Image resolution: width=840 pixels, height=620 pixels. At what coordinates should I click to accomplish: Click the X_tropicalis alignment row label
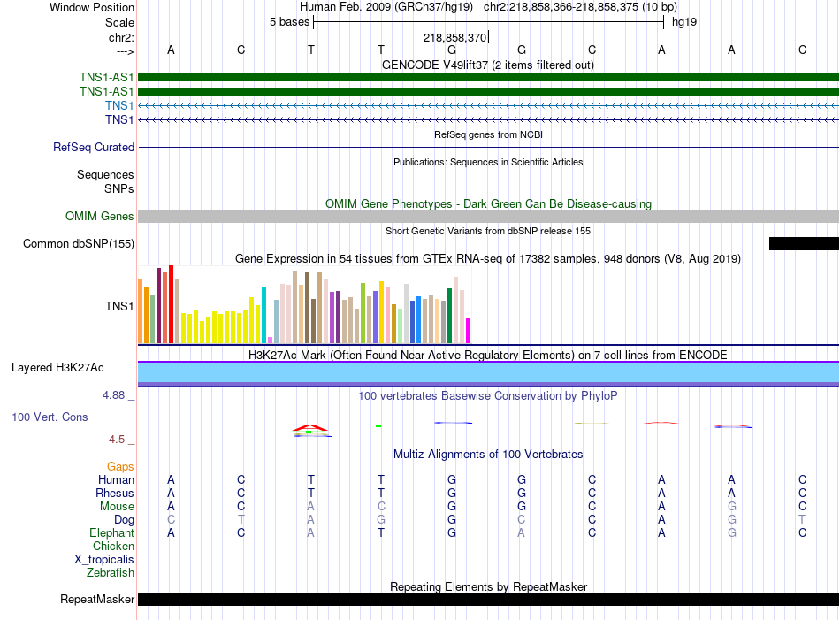pyautogui.click(x=104, y=560)
